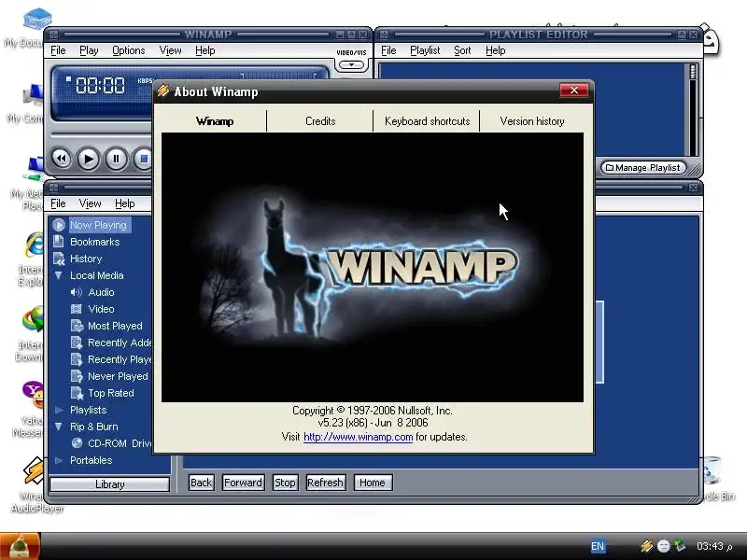The height and width of the screenshot is (560, 747).
Task: Click the 00:00 time display in Winamp
Action: 100,86
